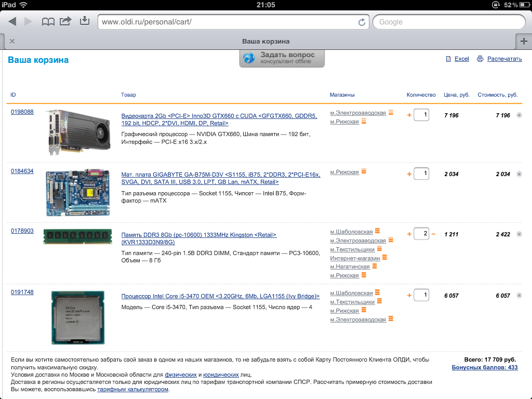
Task: Open the 'тарифным калькулятором' link
Action: pyautogui.click(x=132, y=389)
